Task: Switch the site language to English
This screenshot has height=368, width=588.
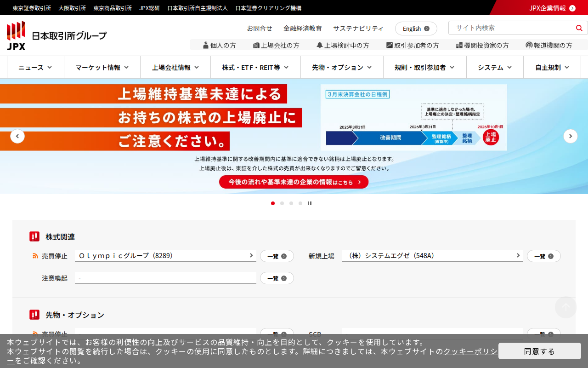Action: 416,29
